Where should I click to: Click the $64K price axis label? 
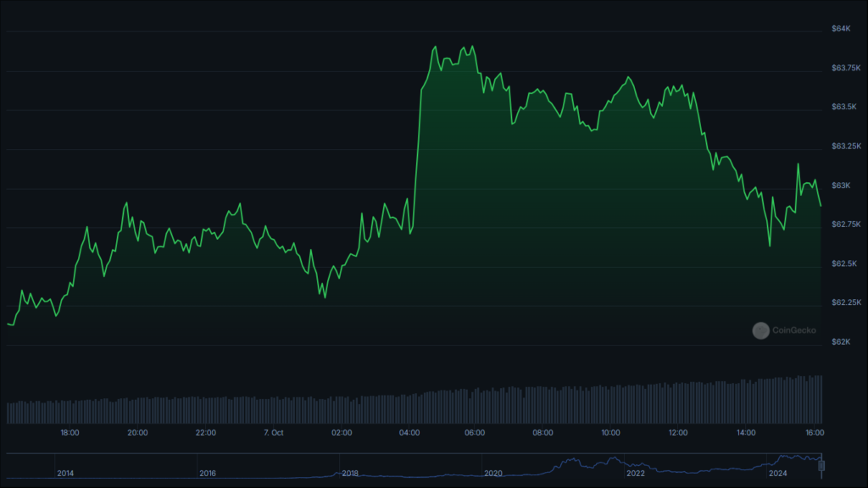pos(841,29)
